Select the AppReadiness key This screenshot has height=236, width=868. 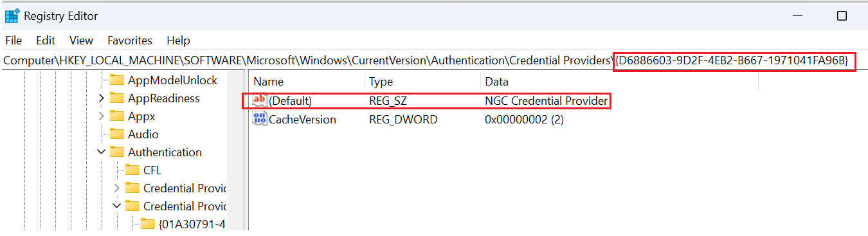tap(163, 98)
